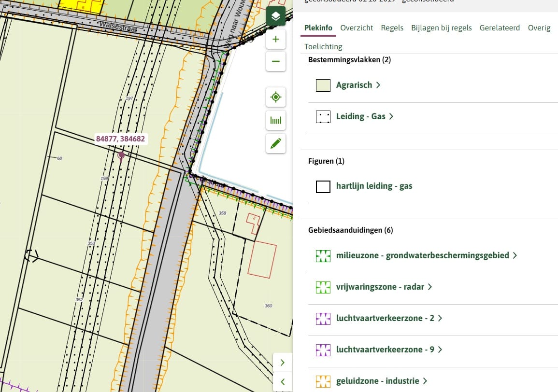Click the left chevron below the right one
The height and width of the screenshot is (392, 558).
[282, 381]
